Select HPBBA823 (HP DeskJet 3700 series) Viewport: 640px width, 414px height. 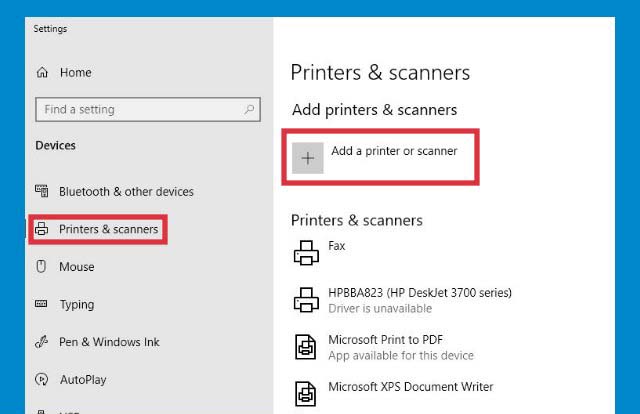(420, 293)
